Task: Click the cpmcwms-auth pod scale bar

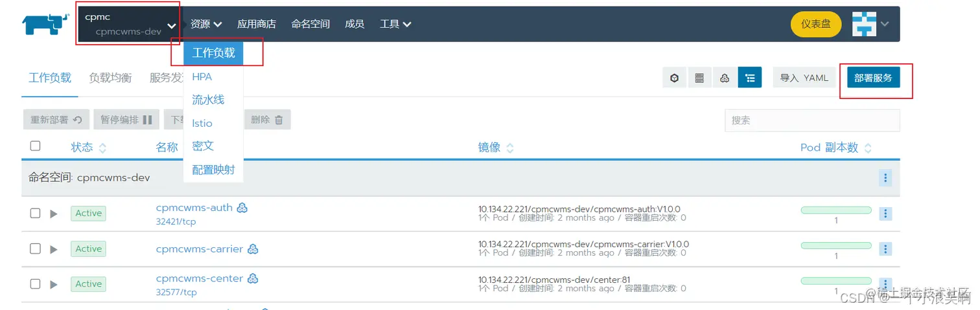Action: tap(836, 210)
